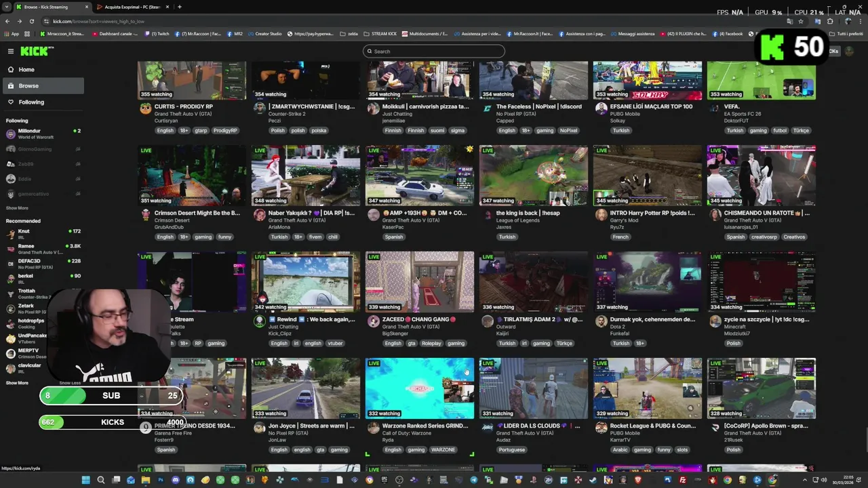Image resolution: width=868 pixels, height=488 pixels.
Task: Open the tab search dropdown arrow
Action: [6, 7]
